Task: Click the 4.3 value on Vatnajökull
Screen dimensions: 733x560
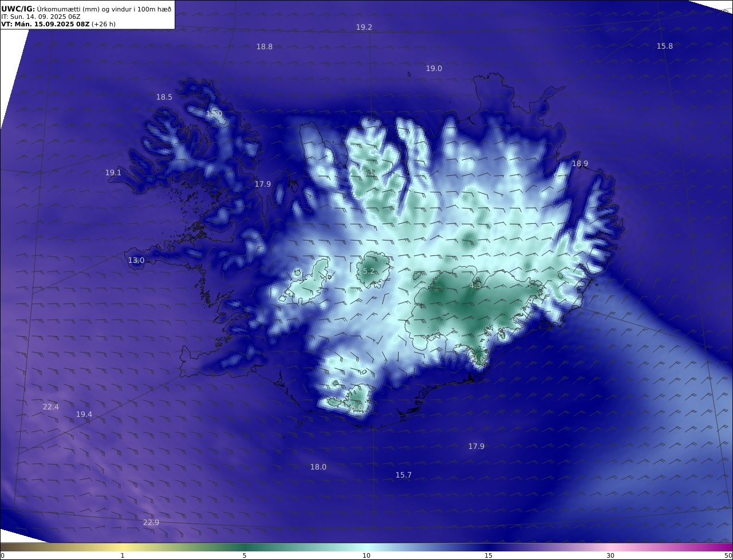Action: pos(475,285)
